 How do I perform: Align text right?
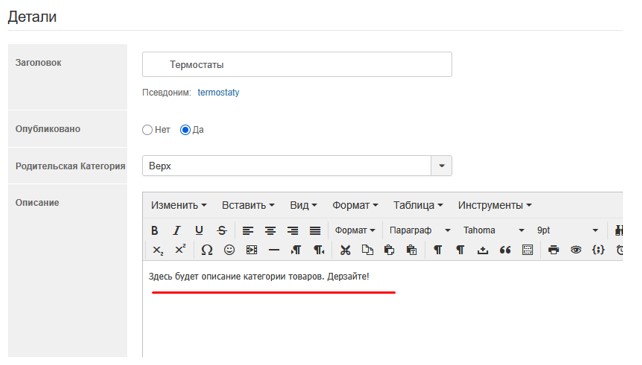(x=292, y=231)
